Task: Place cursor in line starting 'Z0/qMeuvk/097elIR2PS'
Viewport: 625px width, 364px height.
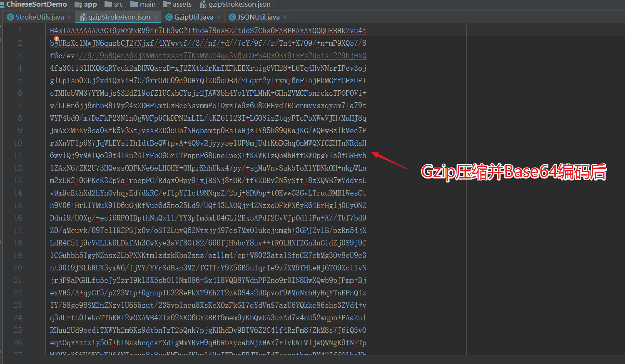Action: [208, 230]
